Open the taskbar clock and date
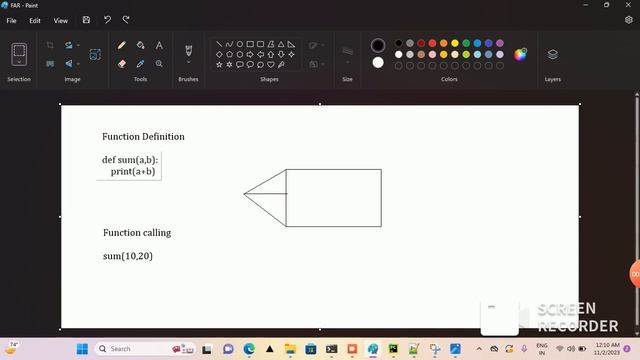This screenshot has width=640, height=360. coord(607,349)
